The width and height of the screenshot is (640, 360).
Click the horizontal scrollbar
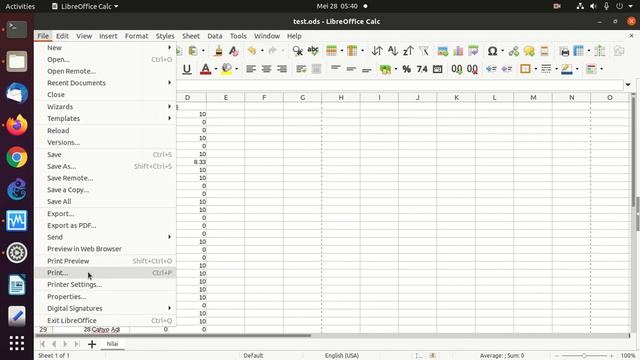173,336
